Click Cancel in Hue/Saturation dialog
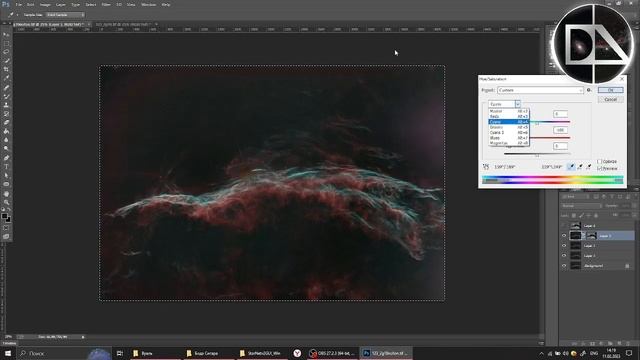640x360 pixels. coord(611,100)
